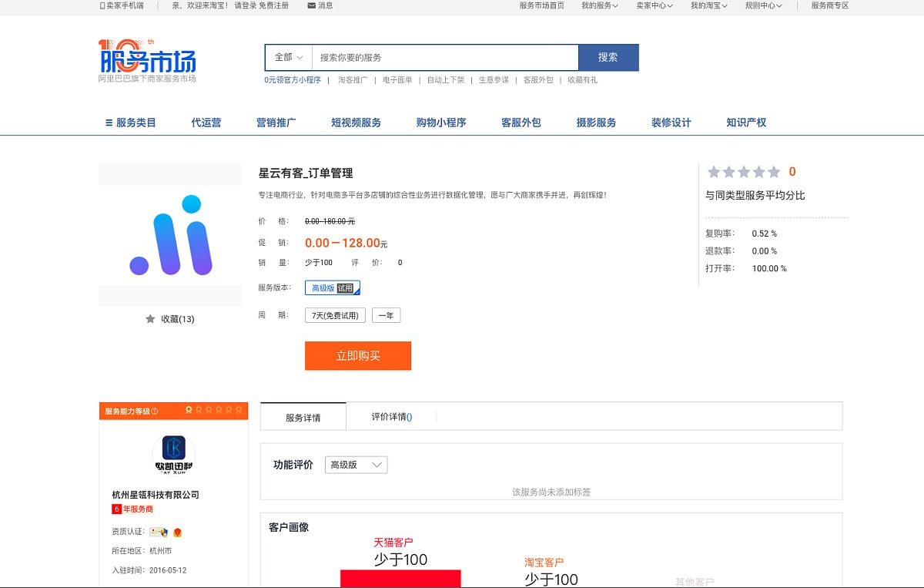Click the 0元领官方小程序 hot link
924x588 pixels.
[293, 80]
